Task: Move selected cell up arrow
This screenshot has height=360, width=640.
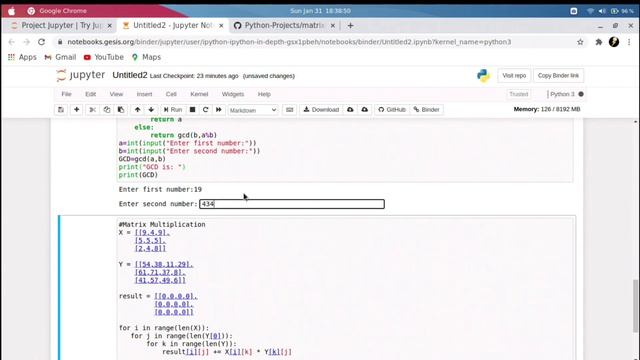Action: (x=138, y=110)
